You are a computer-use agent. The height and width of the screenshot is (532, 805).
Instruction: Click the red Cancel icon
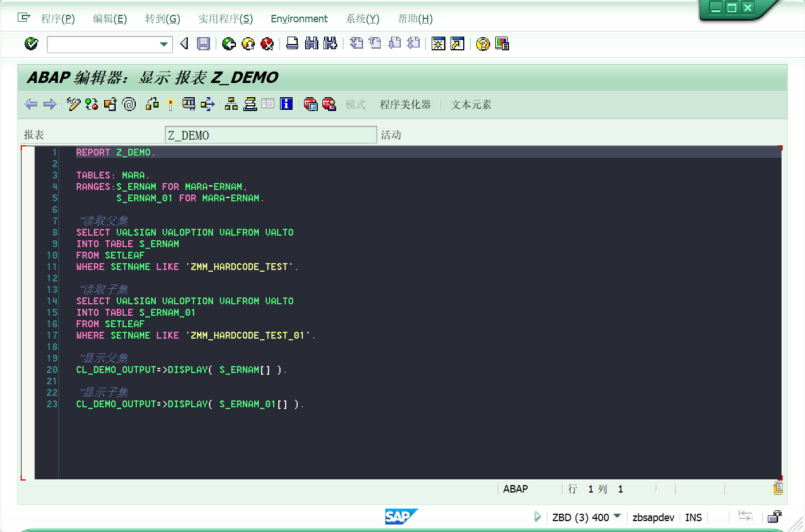(267, 43)
